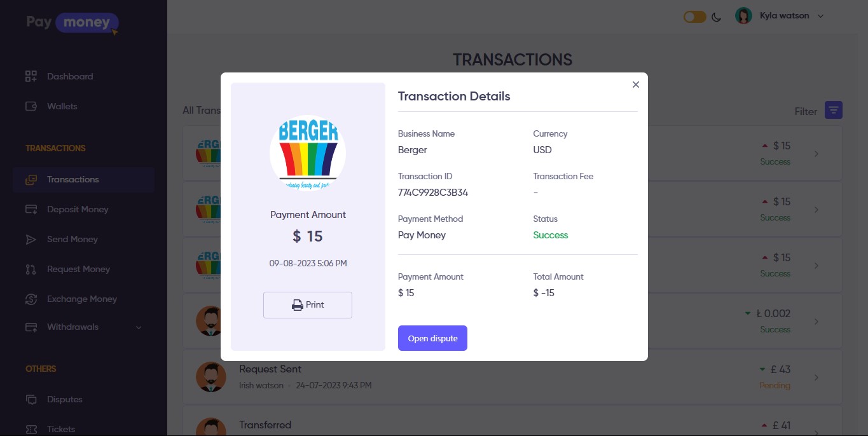Viewport: 868px width, 436px height.
Task: Click the Wallets icon in sidebar
Action: (31, 106)
